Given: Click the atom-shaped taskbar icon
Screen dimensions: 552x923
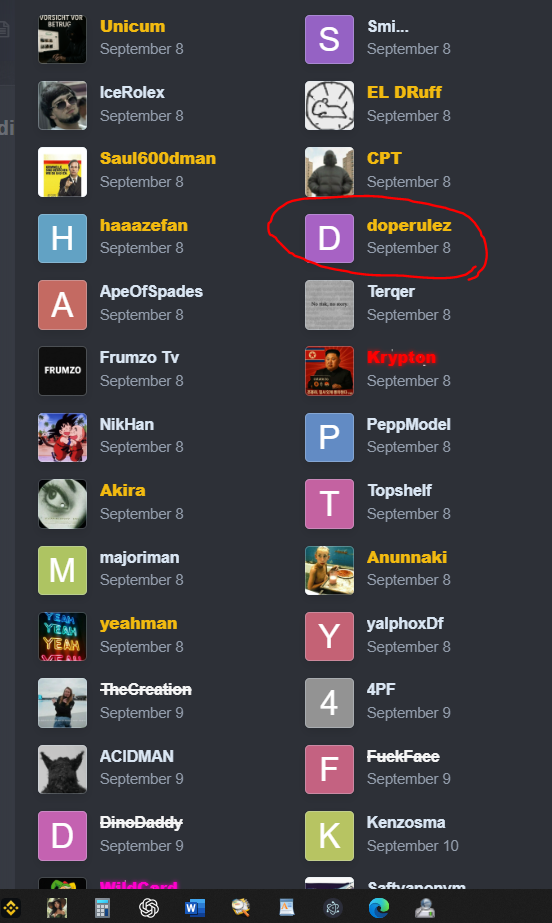Looking at the screenshot, I should click(x=332, y=908).
